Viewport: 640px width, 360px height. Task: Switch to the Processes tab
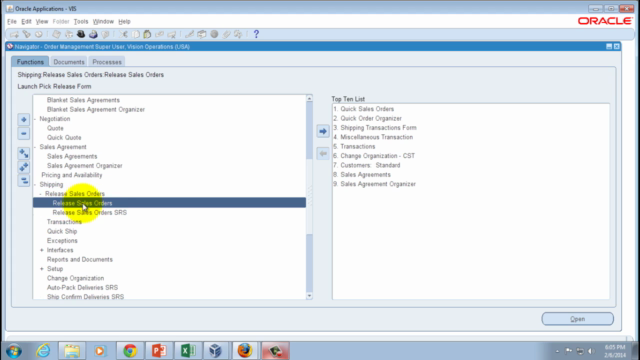click(107, 62)
